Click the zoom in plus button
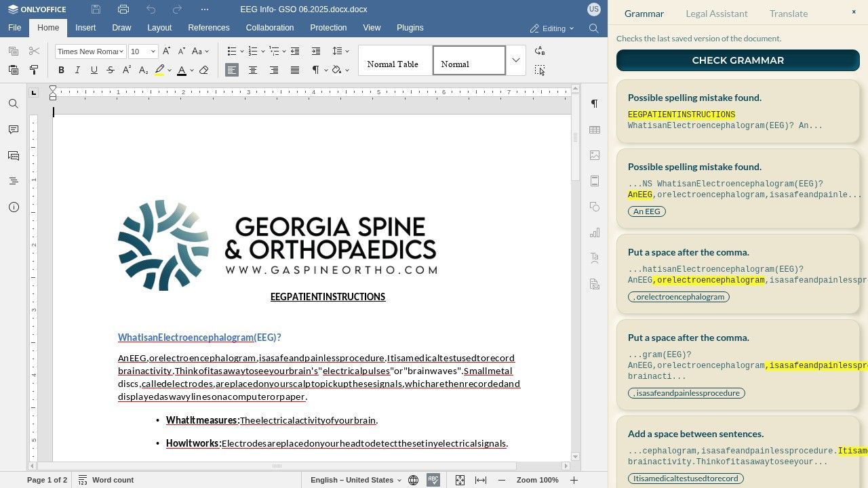868x488 pixels. coord(574,480)
